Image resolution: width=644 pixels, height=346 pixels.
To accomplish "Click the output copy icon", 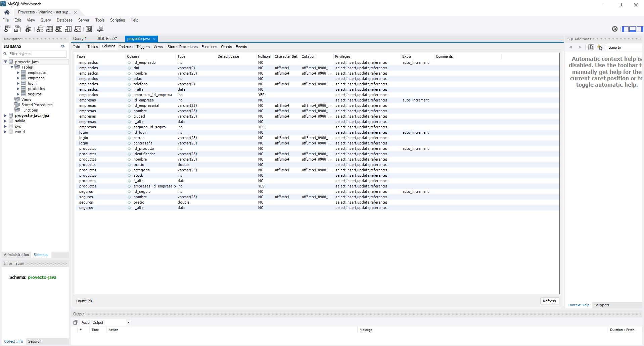I will [x=76, y=322].
